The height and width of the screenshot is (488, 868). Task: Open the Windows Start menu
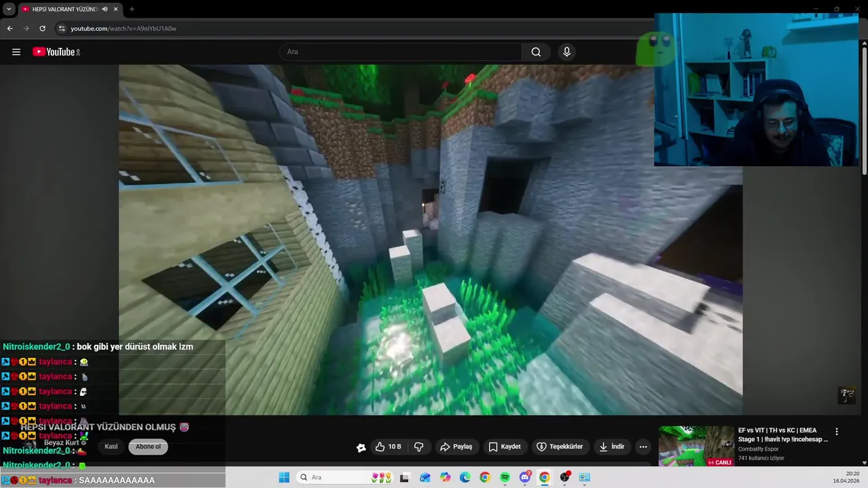284,477
